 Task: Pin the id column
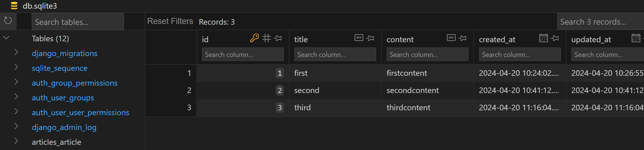[x=278, y=38]
